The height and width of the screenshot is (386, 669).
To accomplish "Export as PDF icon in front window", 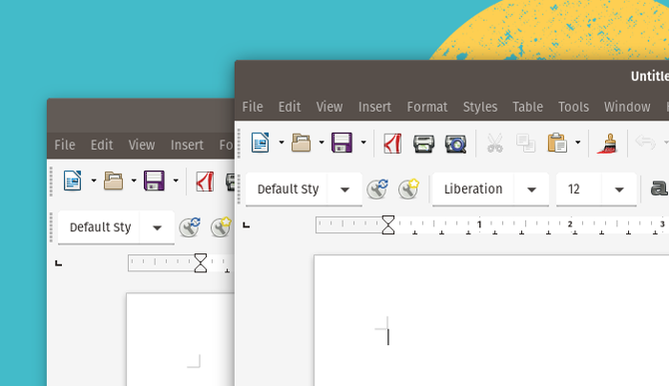I will [393, 143].
